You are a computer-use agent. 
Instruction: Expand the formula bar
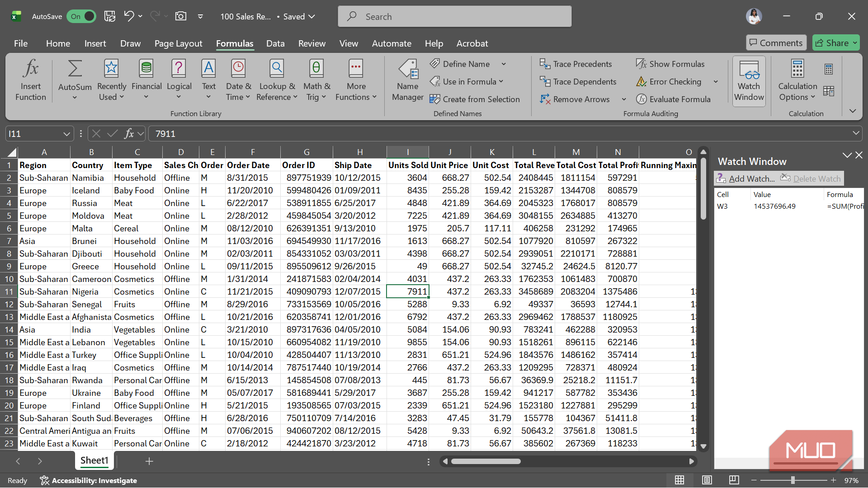click(x=856, y=133)
